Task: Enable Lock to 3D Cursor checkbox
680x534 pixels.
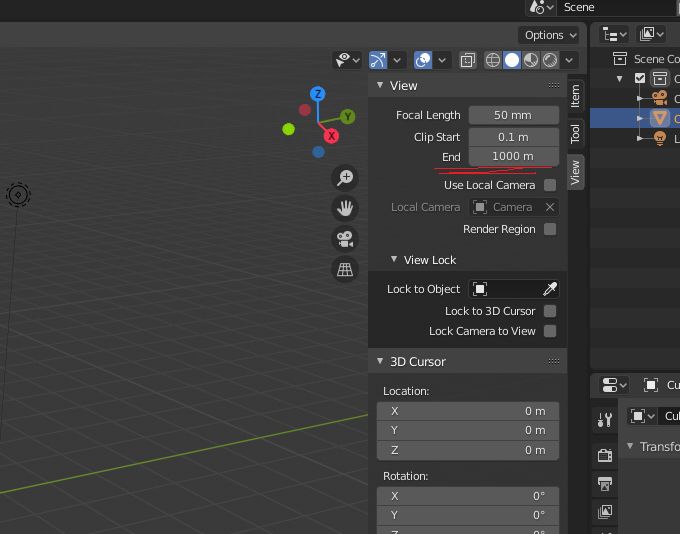Action: 550,311
